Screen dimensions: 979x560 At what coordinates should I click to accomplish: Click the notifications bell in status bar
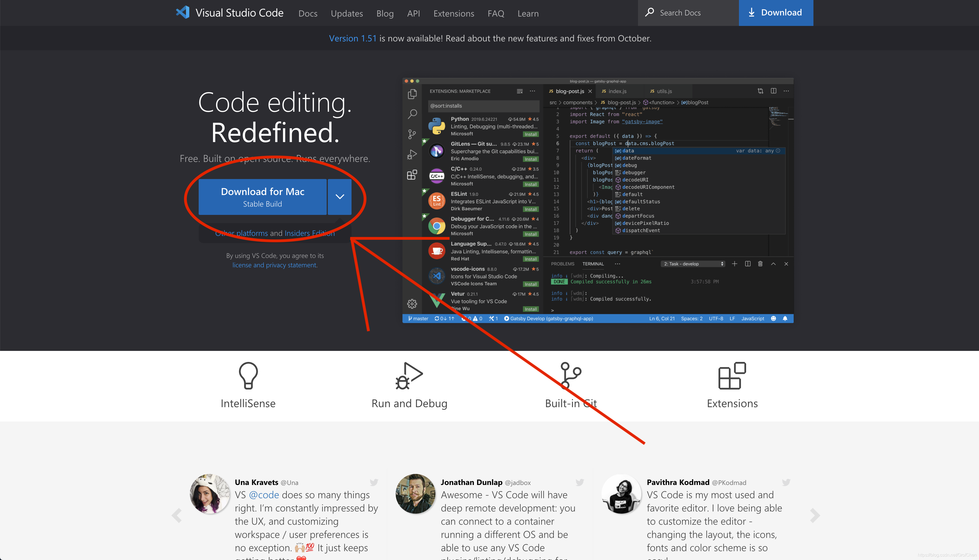(785, 318)
